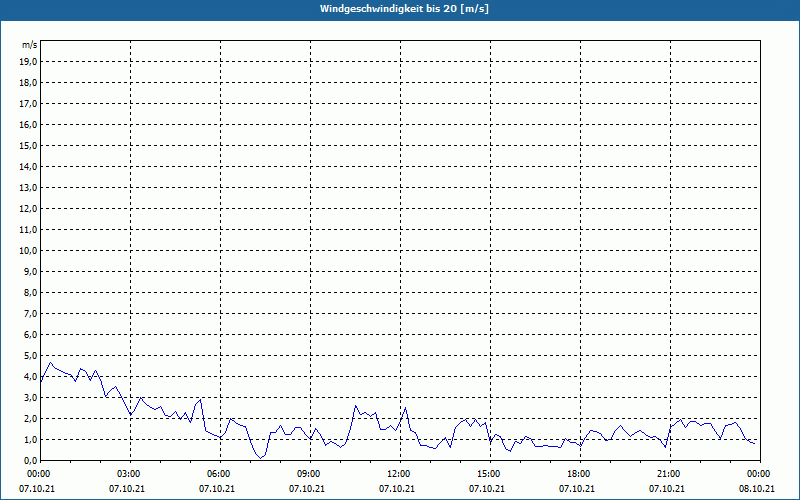
Task: Click the 5,0 y-axis label
Action: [x=30, y=356]
